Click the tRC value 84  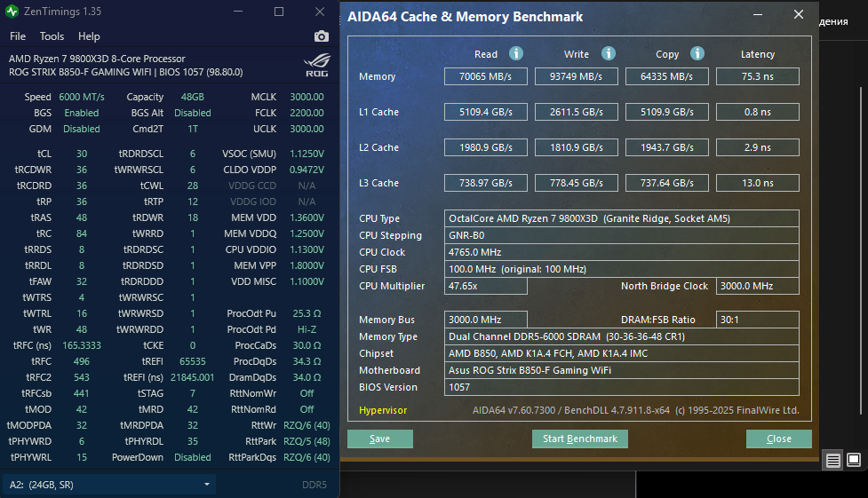pyautogui.click(x=82, y=233)
